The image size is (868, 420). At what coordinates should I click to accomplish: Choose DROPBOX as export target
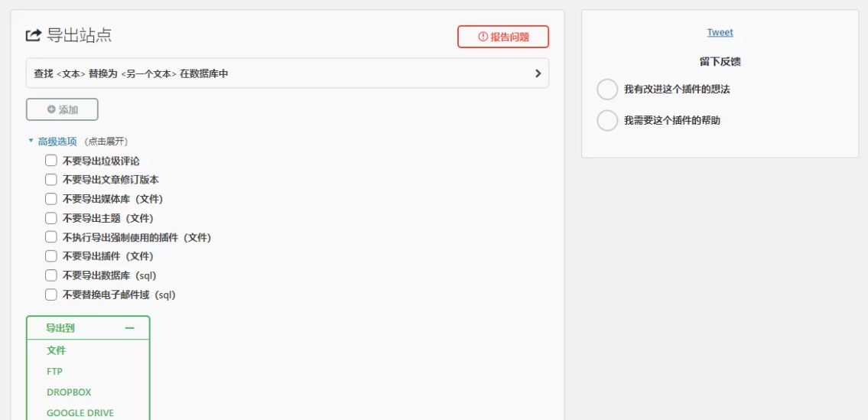click(x=69, y=392)
